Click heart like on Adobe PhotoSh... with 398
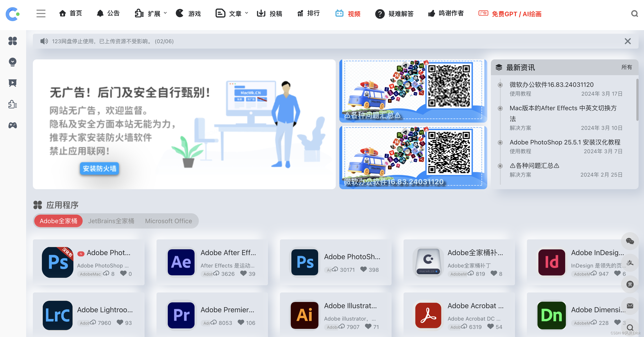Image resolution: width=644 pixels, height=337 pixels. pyautogui.click(x=363, y=269)
